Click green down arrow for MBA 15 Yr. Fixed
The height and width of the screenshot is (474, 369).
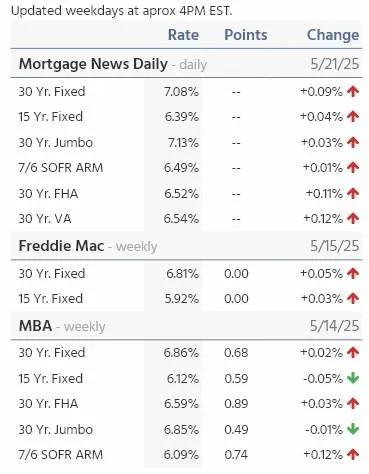(353, 378)
